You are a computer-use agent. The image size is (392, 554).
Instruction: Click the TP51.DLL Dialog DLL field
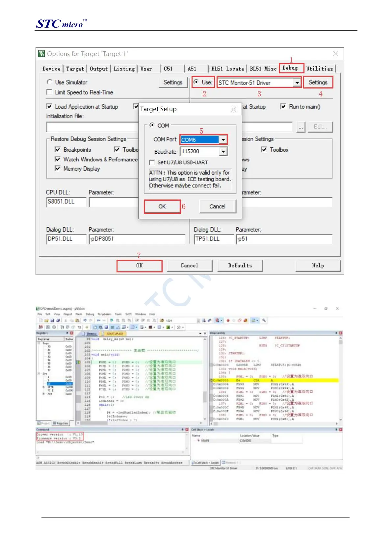click(214, 239)
